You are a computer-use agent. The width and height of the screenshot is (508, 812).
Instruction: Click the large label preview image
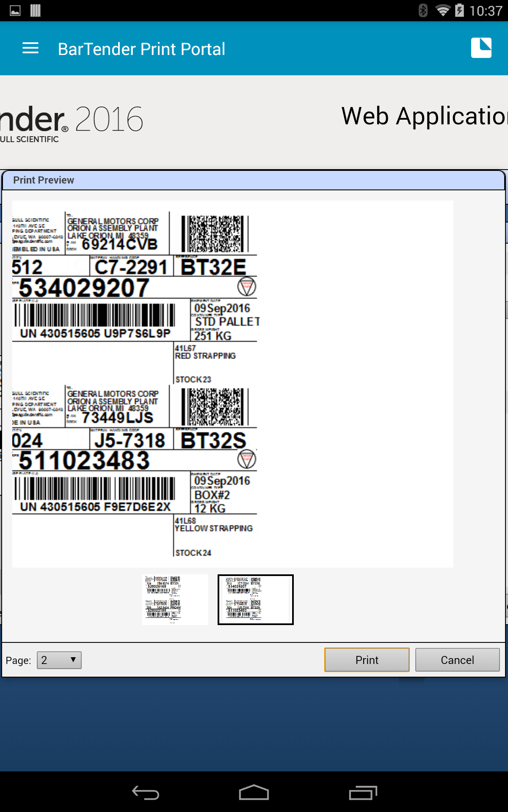(x=233, y=384)
